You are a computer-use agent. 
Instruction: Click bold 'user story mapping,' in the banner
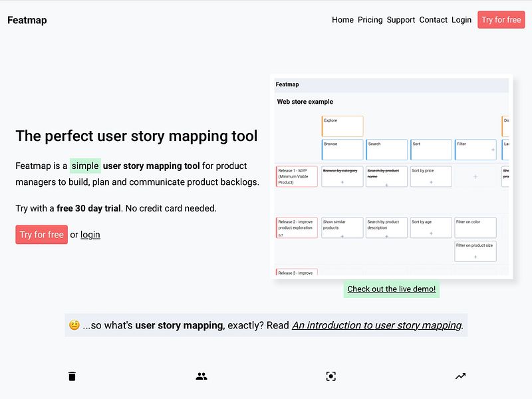click(x=180, y=325)
